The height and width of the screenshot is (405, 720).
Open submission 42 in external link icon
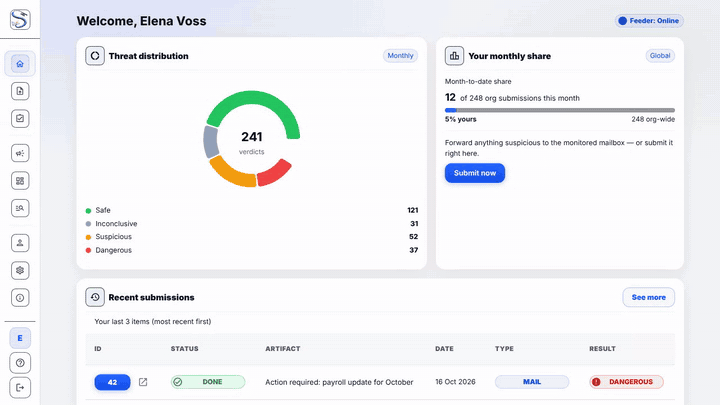143,382
